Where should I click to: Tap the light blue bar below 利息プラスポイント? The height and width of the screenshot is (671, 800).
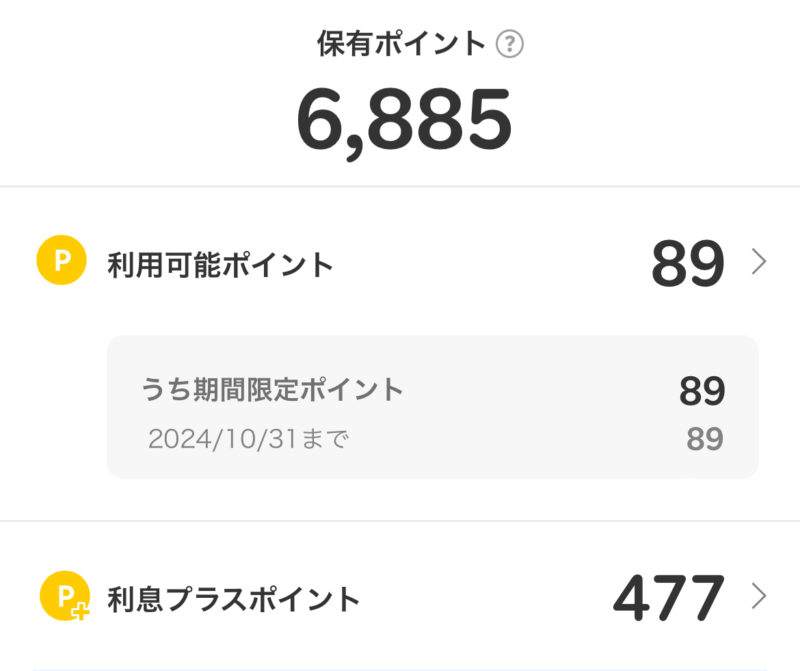(400, 667)
